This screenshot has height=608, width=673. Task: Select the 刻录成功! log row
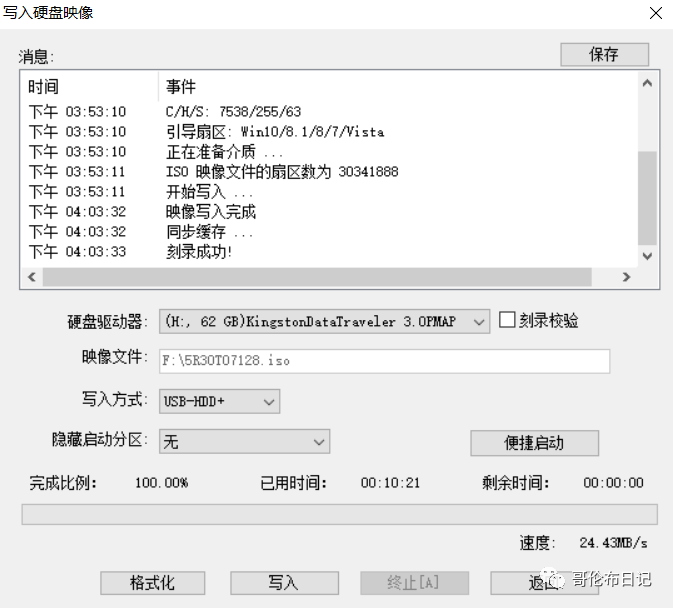point(329,252)
